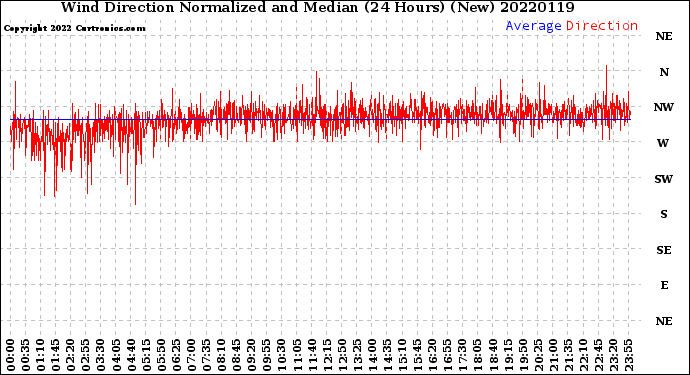This screenshot has height=375, width=690.
Task: Click the 04:40 time label
Action: [131, 355]
